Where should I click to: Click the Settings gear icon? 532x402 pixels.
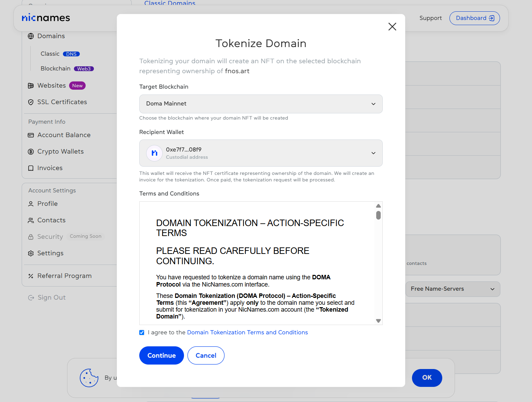31,253
